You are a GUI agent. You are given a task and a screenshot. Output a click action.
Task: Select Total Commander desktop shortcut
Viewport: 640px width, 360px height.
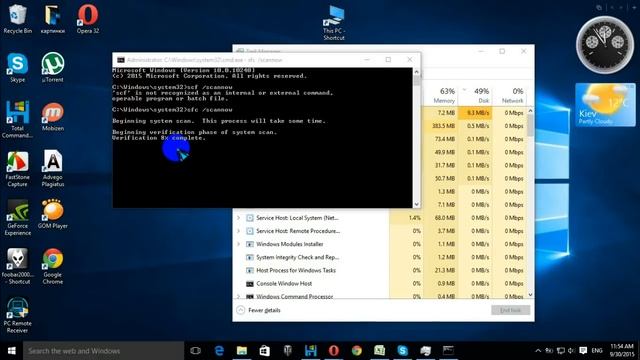[x=17, y=119]
